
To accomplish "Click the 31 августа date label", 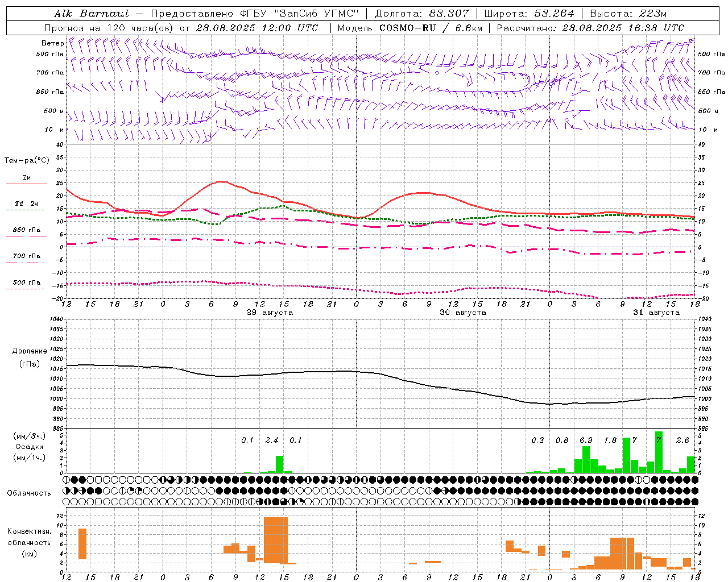I will (656, 313).
